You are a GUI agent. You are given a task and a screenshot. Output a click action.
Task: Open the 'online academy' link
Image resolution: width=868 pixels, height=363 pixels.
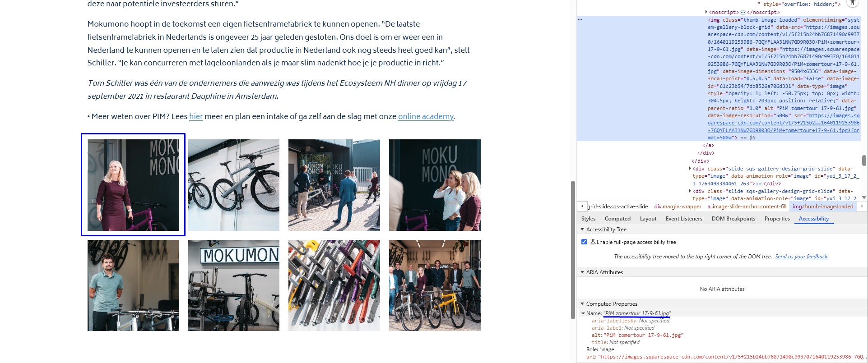click(426, 116)
